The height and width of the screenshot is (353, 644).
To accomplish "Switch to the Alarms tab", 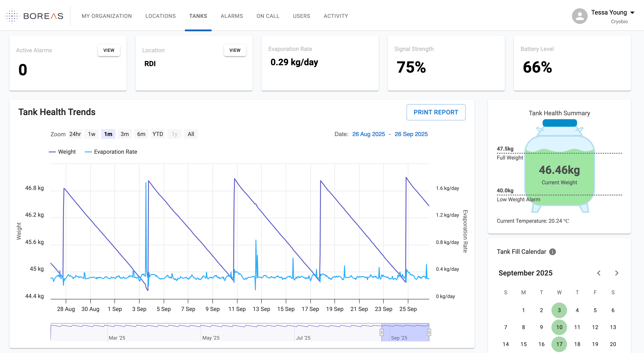I will point(231,16).
